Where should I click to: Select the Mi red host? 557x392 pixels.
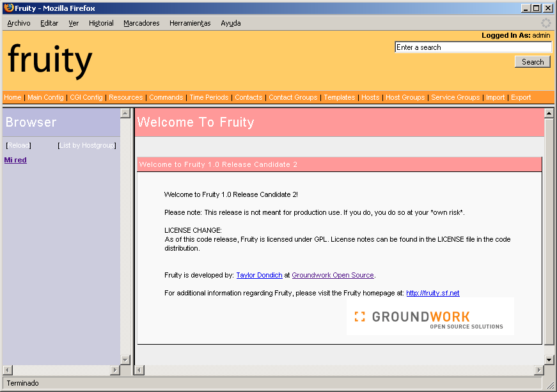click(x=15, y=160)
